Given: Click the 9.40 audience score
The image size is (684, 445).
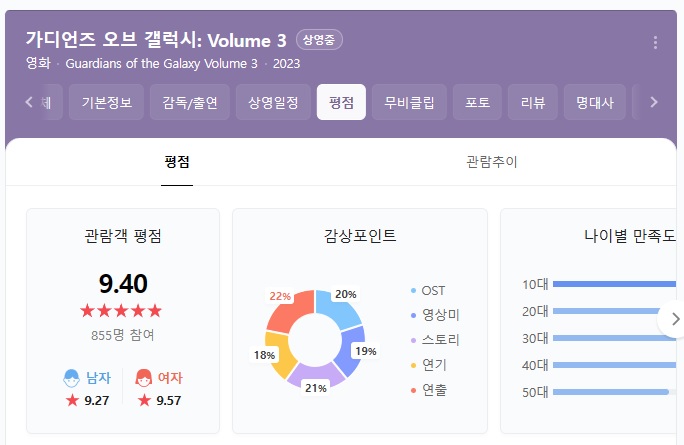Looking at the screenshot, I should (x=123, y=284).
